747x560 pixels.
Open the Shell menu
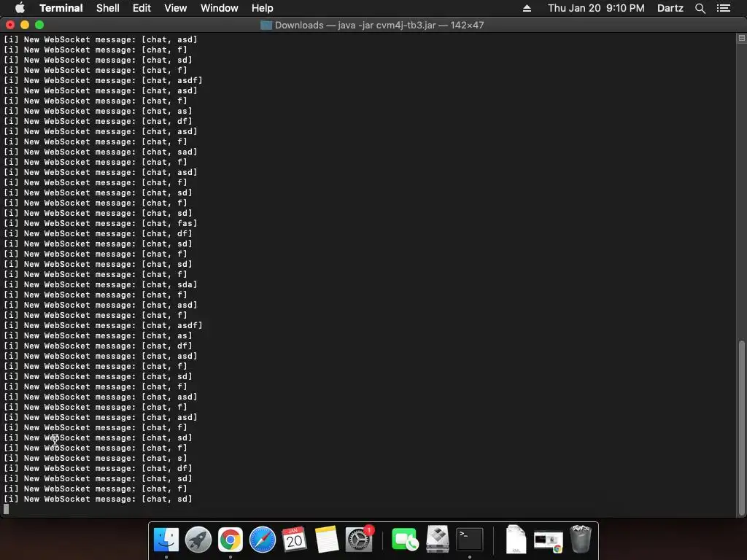coord(108,8)
